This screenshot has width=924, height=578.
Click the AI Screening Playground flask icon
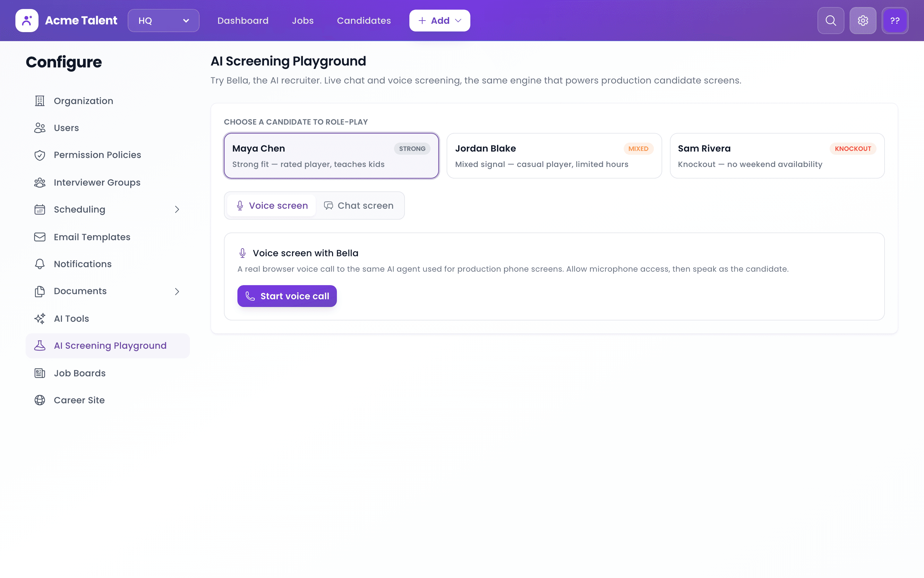40,346
